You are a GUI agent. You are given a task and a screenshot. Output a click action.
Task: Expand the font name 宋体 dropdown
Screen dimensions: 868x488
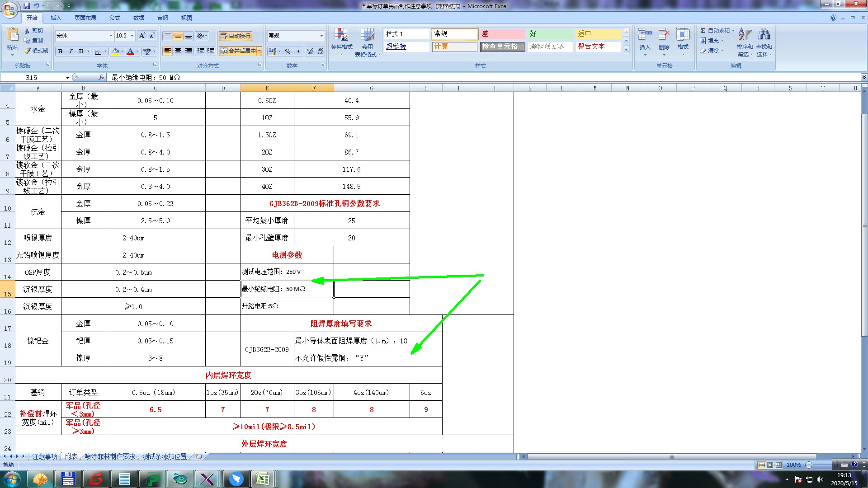point(111,36)
